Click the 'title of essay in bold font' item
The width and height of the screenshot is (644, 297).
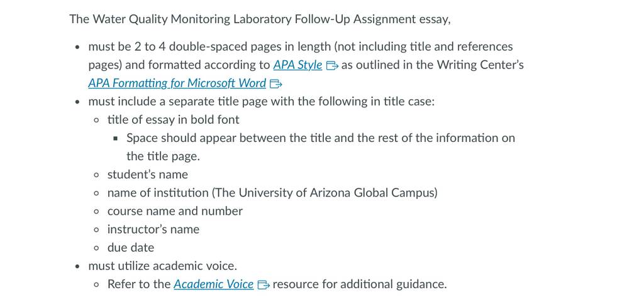(x=174, y=119)
